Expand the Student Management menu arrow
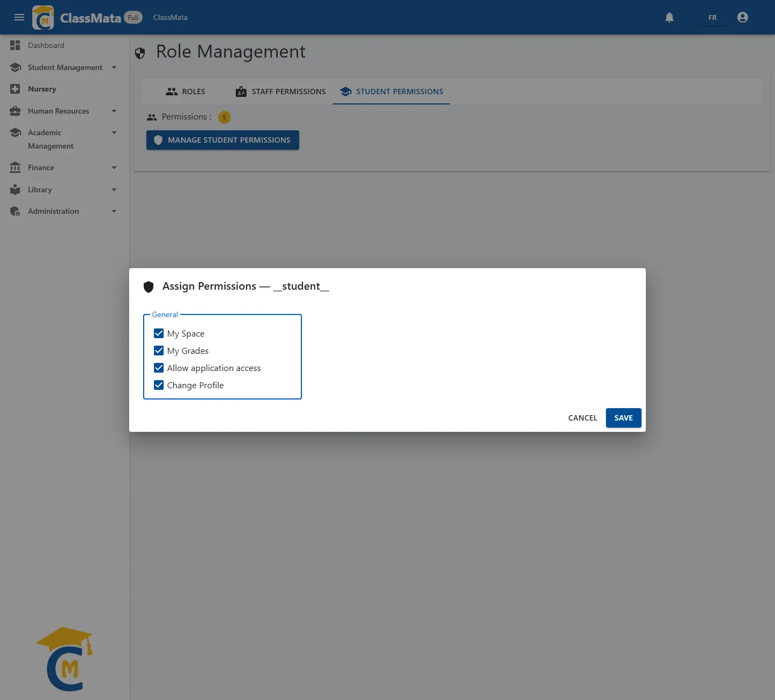Screen dimensions: 775x700 tap(114, 67)
